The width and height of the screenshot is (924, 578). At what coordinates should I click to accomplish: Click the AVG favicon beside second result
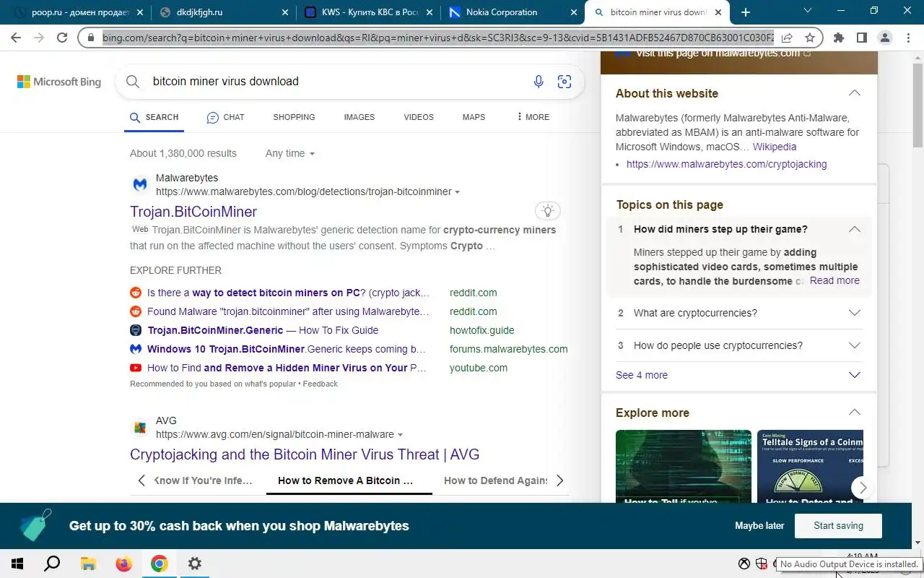tap(140, 428)
